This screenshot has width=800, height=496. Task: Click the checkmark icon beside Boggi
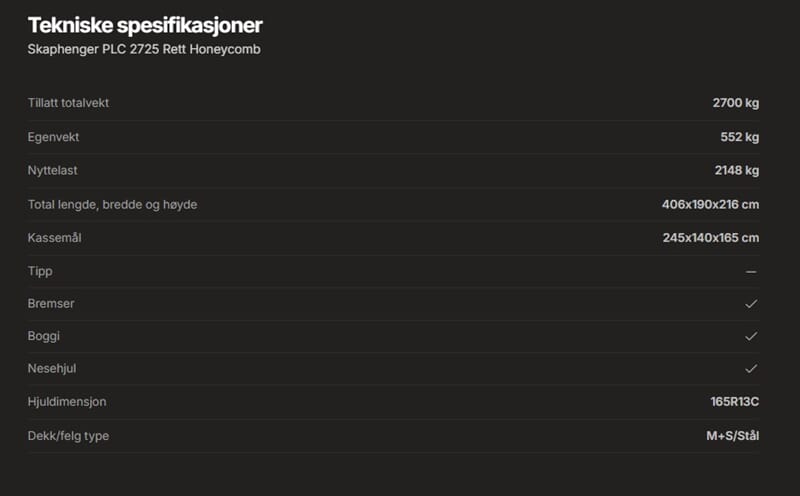[x=751, y=336]
